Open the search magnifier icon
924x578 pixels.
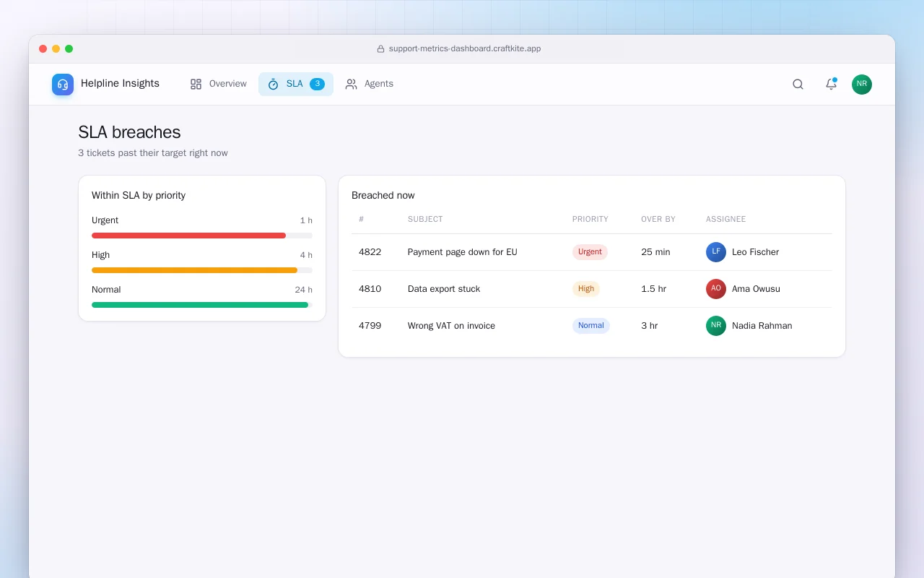tap(798, 85)
